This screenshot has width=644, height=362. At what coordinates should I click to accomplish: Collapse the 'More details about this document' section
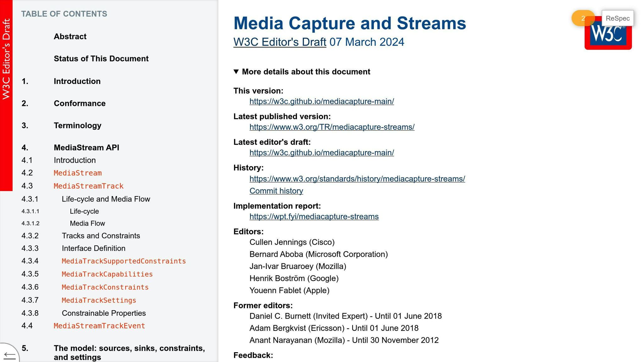coord(302,72)
